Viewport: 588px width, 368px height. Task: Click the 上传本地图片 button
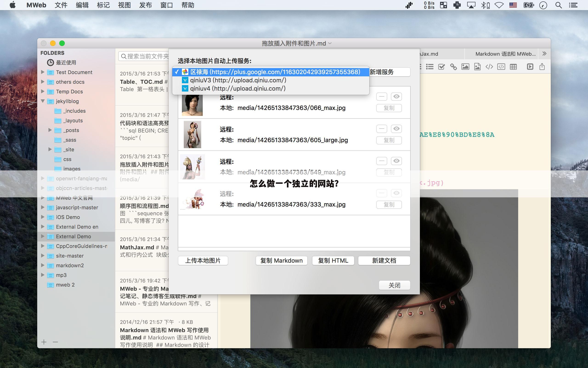coord(203,260)
